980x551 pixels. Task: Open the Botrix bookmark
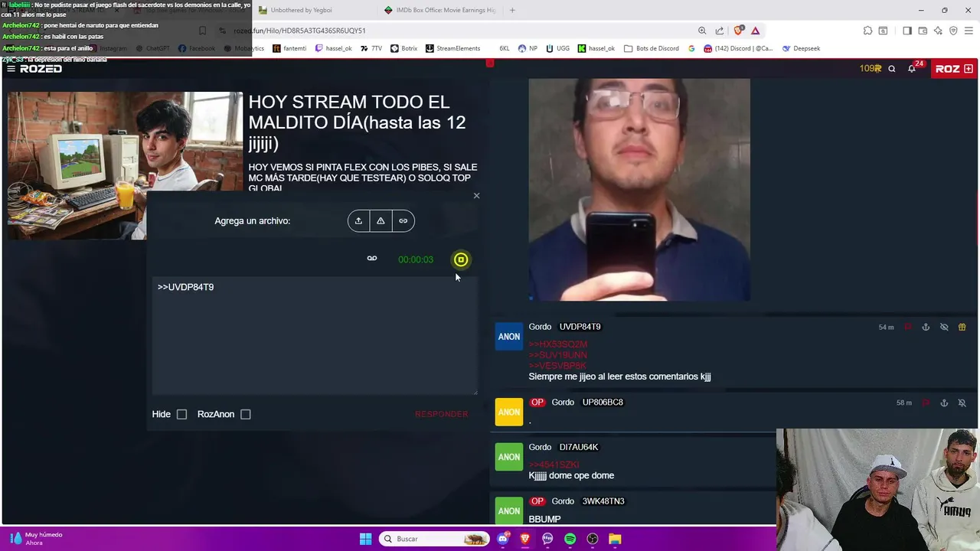click(403, 48)
